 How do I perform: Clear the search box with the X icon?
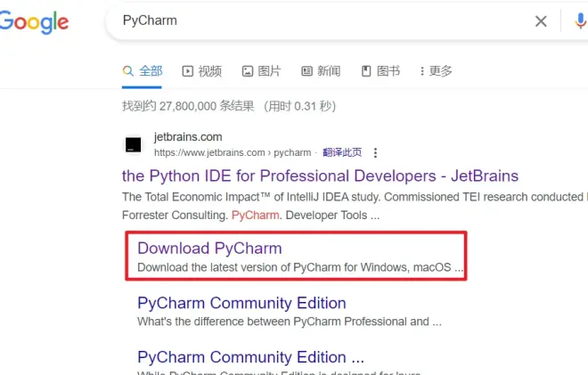[x=541, y=21]
